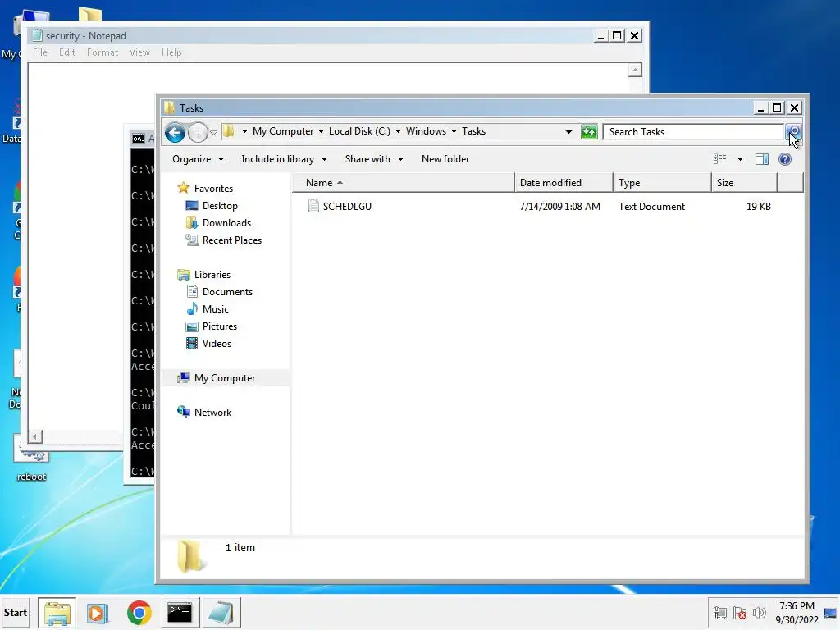Launch Windows Media Player from taskbar
Viewport: 840px width, 630px height.
(x=98, y=613)
